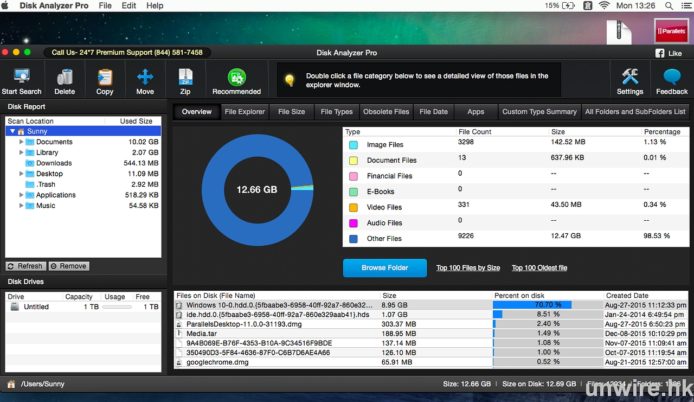Click the Move arrows icon
Image resolution: width=694 pixels, height=402 pixels.
(145, 77)
